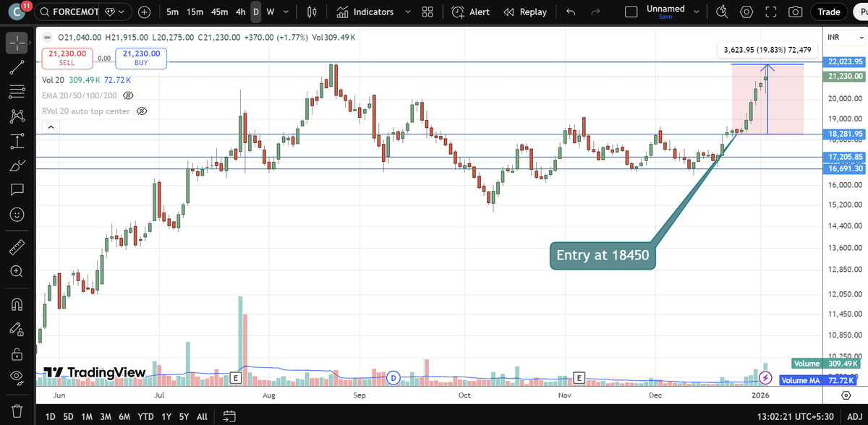
Task: Click the add symbol compare plus icon
Action: tap(145, 12)
